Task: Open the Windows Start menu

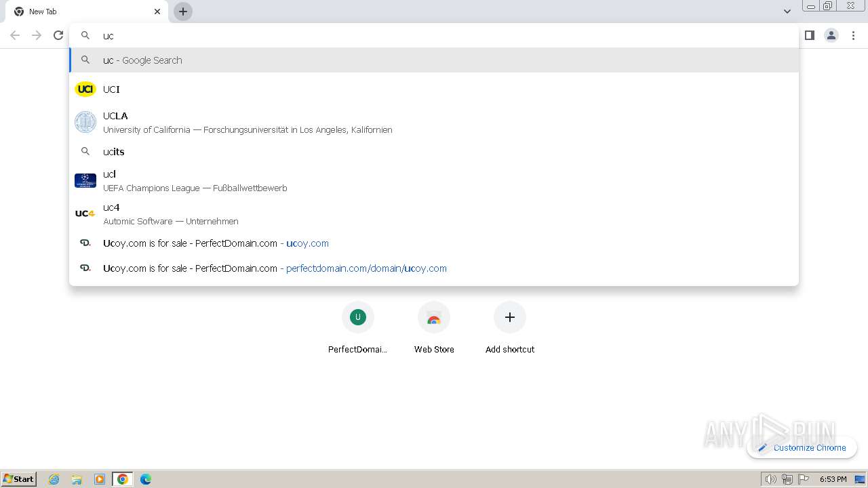Action: tap(19, 479)
